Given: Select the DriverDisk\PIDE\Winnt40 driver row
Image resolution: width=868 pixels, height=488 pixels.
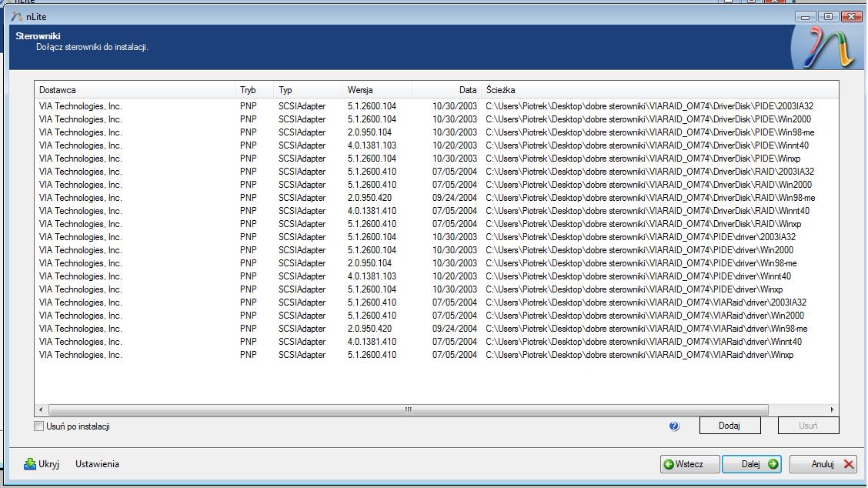Looking at the screenshot, I should point(436,145).
